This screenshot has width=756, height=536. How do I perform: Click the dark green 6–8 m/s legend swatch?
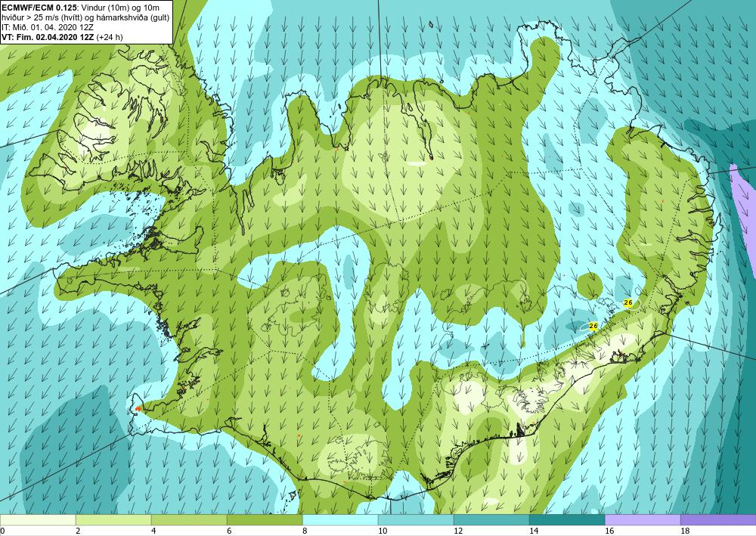(x=265, y=520)
